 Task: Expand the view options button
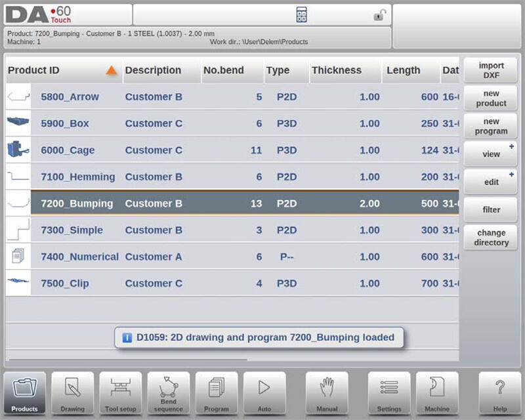pyautogui.click(x=491, y=154)
